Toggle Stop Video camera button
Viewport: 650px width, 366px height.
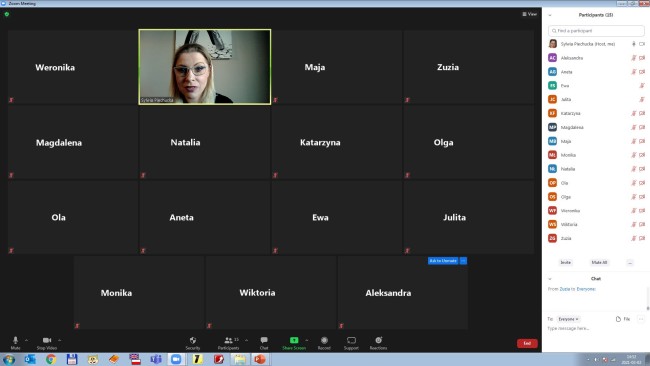click(47, 340)
